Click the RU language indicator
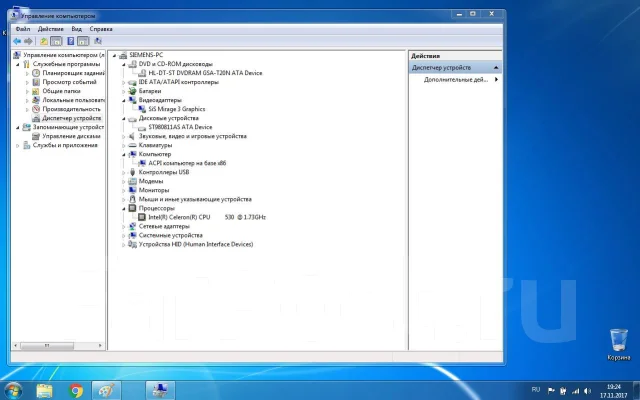Viewport: 640px width, 400px height. pos(536,390)
